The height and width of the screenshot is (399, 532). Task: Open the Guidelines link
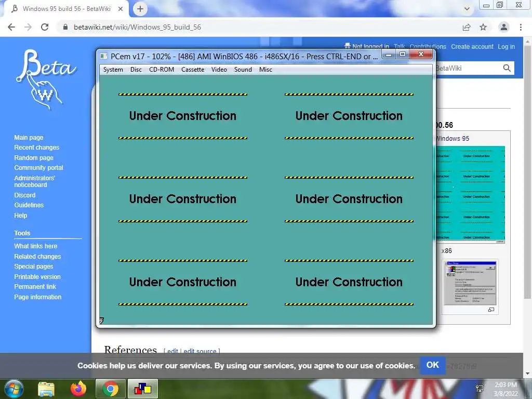(x=29, y=205)
